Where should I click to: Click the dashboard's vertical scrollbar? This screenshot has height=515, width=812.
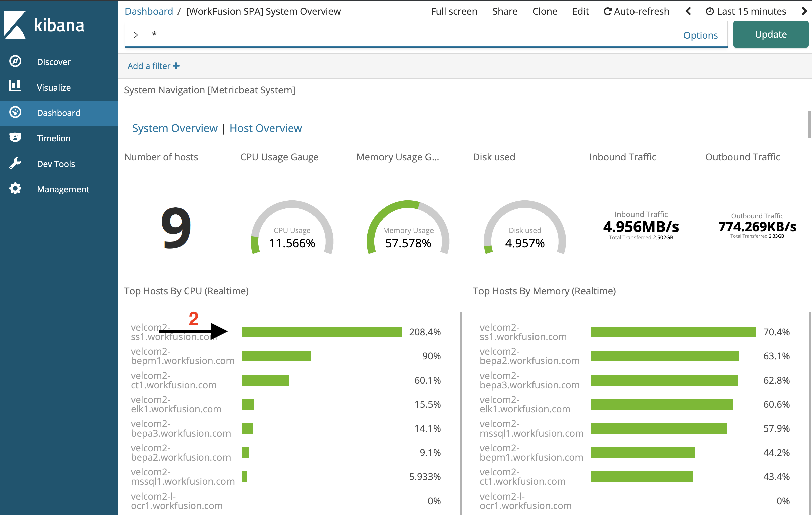(809, 124)
